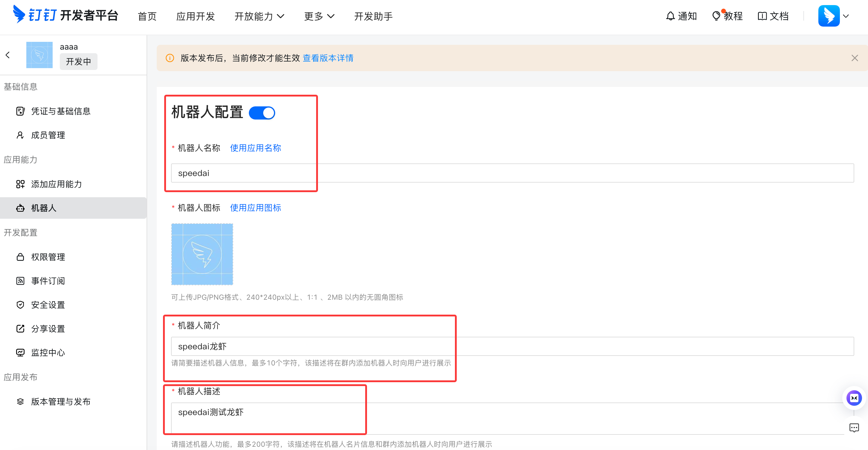The width and height of the screenshot is (868, 450).
Task: Toggle the 机器人配置 switch off
Action: (262, 113)
